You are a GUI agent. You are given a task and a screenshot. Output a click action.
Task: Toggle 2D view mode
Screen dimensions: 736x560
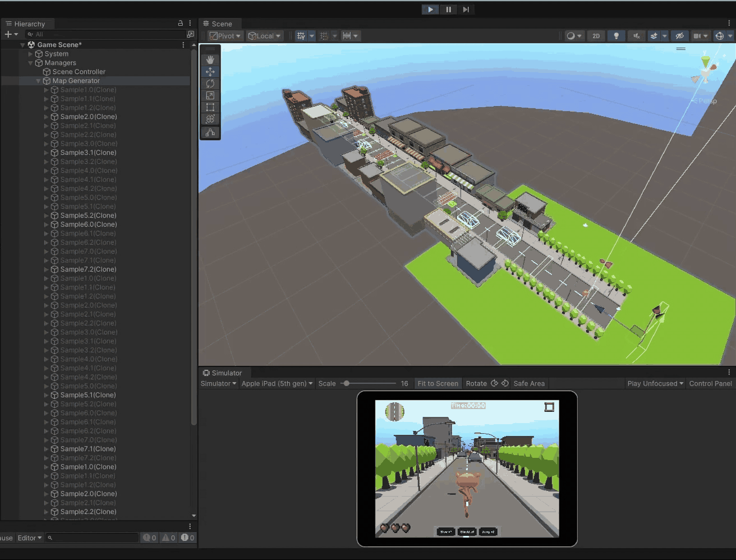point(596,36)
